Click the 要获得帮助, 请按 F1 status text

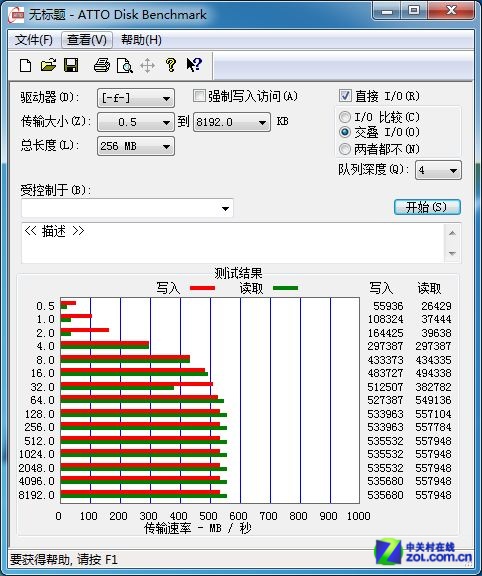point(64,560)
